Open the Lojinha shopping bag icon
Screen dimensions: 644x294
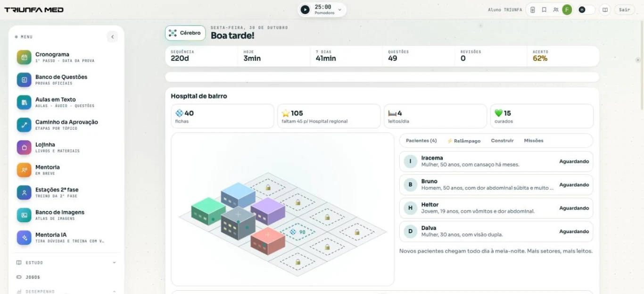[x=24, y=147]
